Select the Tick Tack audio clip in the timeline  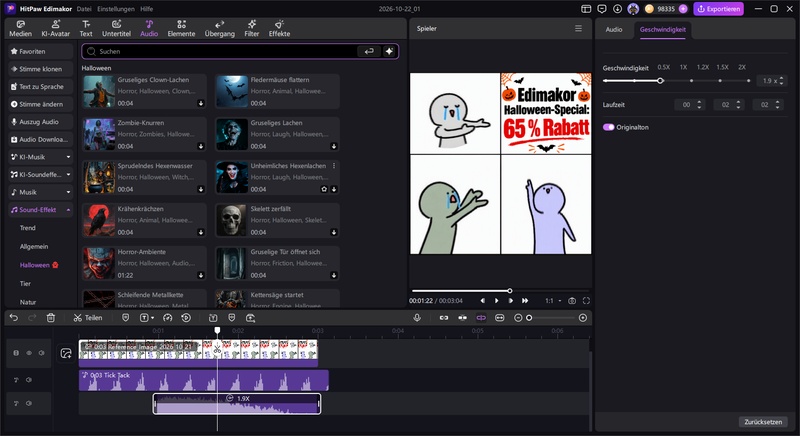pyautogui.click(x=204, y=380)
